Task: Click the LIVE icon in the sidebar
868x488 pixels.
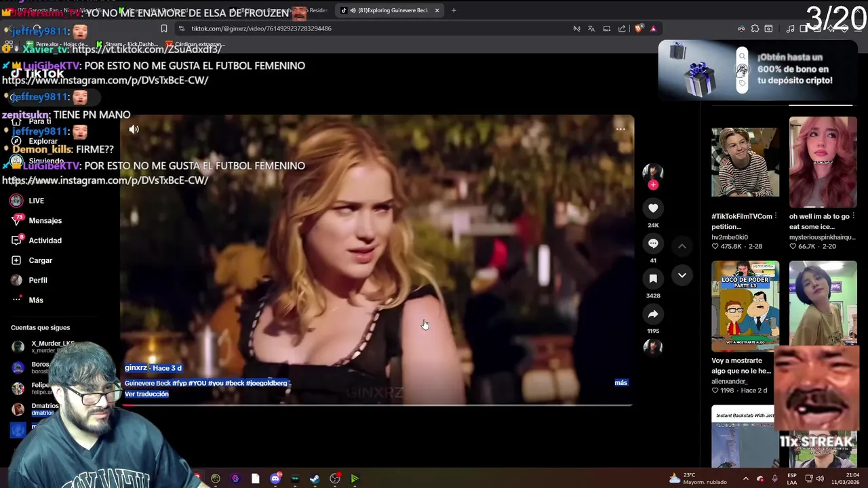Action: coord(16,201)
